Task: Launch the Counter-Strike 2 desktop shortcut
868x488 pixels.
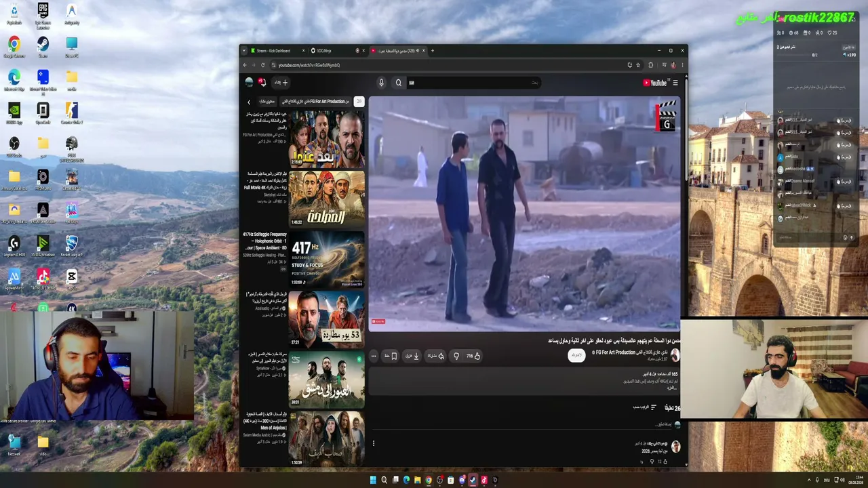Action: point(72,113)
